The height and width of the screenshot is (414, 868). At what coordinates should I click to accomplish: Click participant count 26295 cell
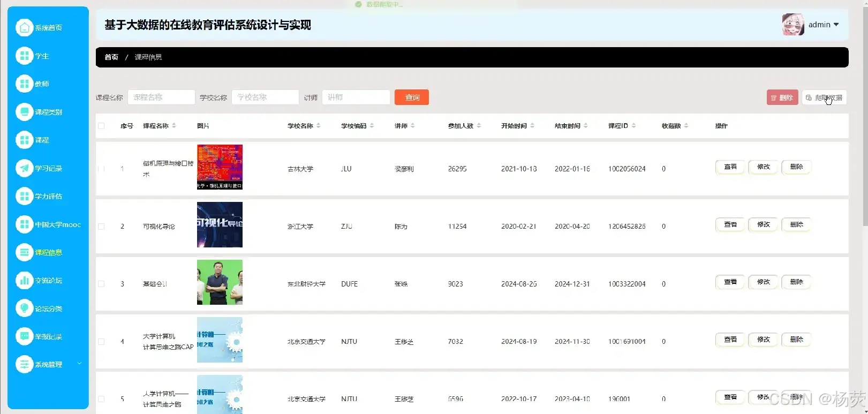[457, 169]
